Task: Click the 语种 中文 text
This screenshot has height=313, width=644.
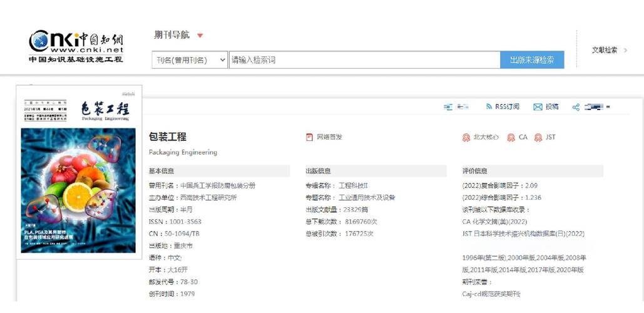Action: [165, 258]
